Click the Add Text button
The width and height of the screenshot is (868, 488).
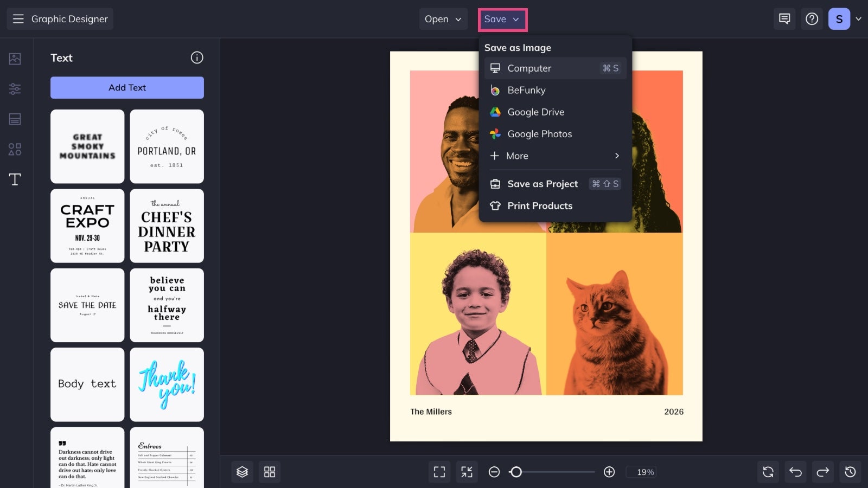[x=127, y=87]
